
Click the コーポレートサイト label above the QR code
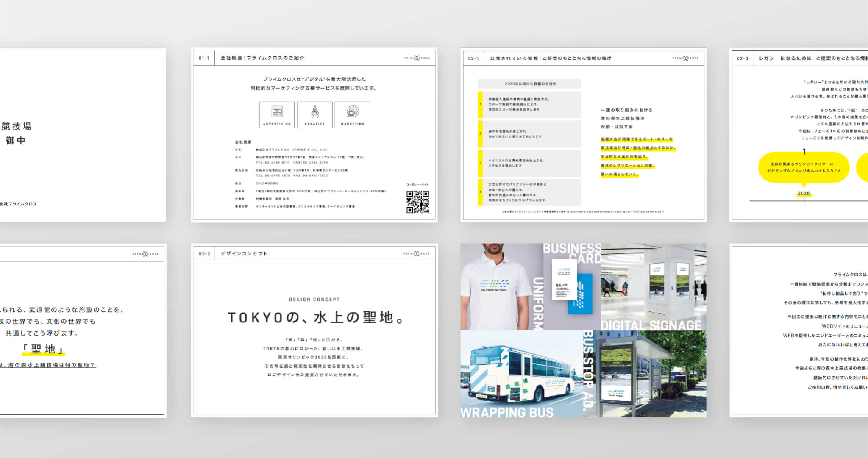417,185
